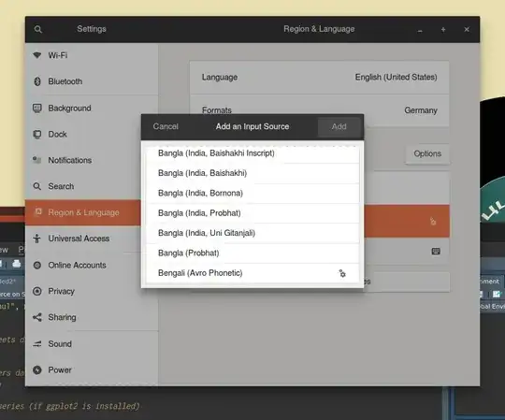Open Sound settings panel
The width and height of the screenshot is (505, 420).
[x=92, y=343]
